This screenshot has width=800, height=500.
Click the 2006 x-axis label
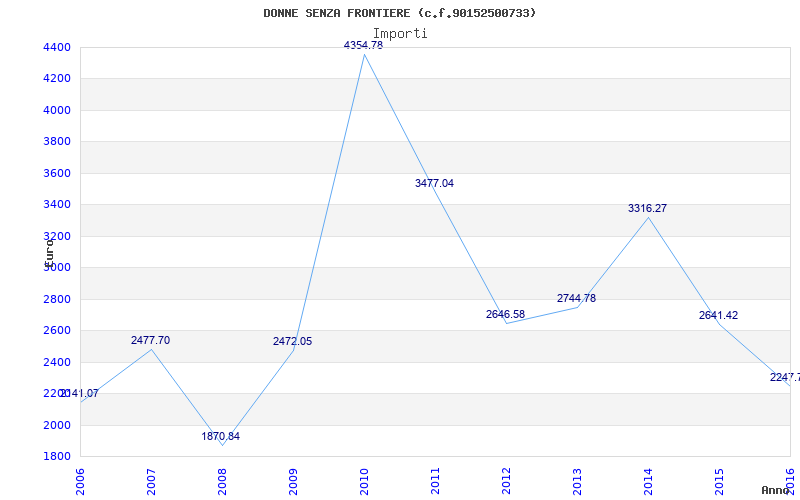pos(80,481)
